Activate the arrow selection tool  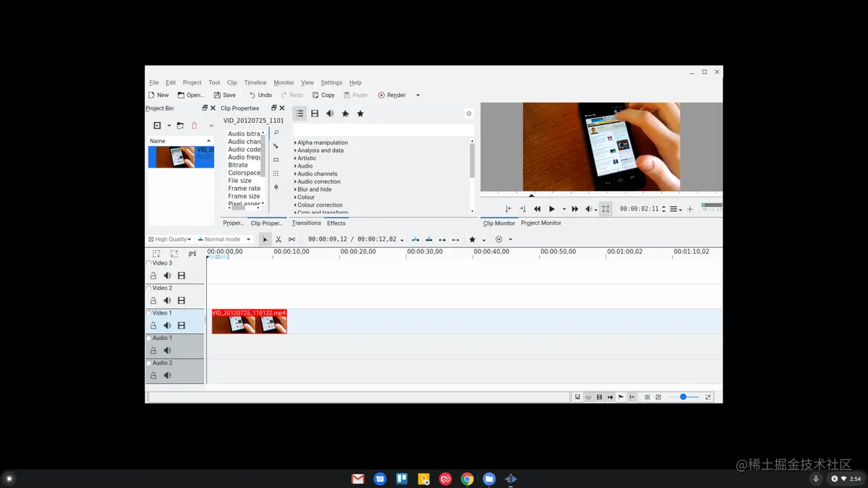coord(265,239)
